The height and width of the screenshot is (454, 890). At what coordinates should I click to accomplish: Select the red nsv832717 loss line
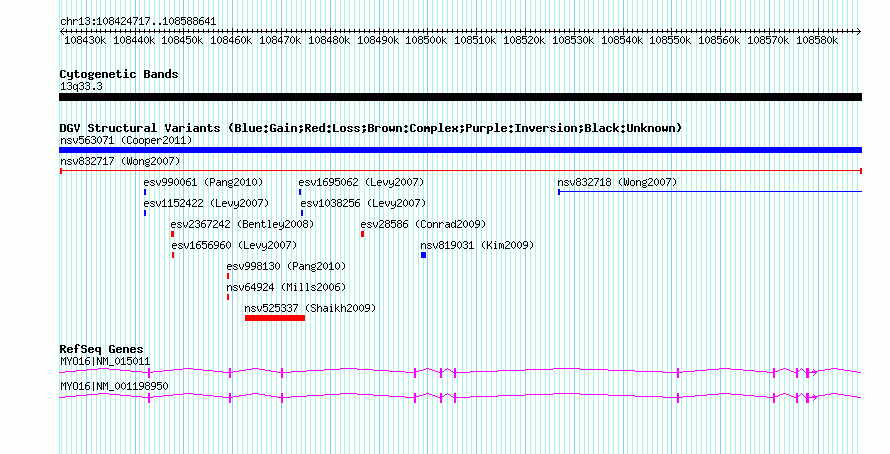461,171
